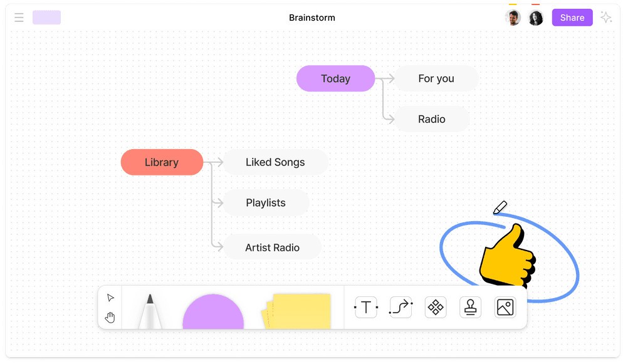Select the arrow cursor tool
Image resolution: width=623 pixels, height=364 pixels.
pyautogui.click(x=110, y=298)
